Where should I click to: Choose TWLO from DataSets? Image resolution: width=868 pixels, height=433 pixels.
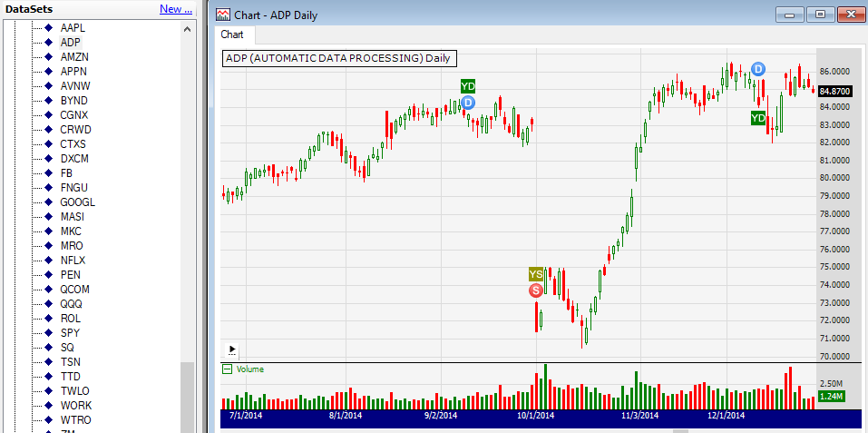[x=74, y=391]
